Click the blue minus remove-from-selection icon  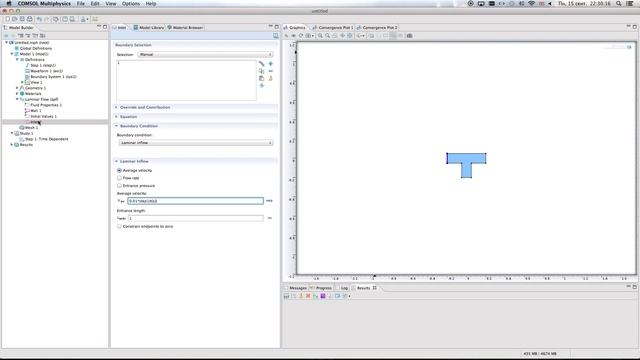pos(271,71)
